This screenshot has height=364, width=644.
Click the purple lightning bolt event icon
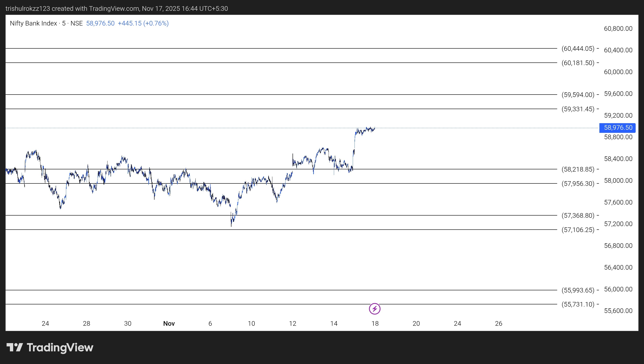375,309
